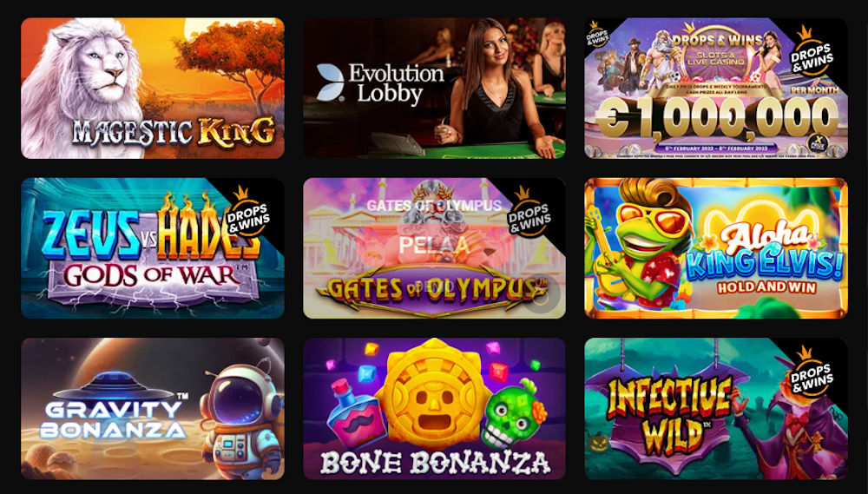The width and height of the screenshot is (868, 494).
Task: Click the PELAA play button on Gates of Olympus
Action: pyautogui.click(x=434, y=245)
